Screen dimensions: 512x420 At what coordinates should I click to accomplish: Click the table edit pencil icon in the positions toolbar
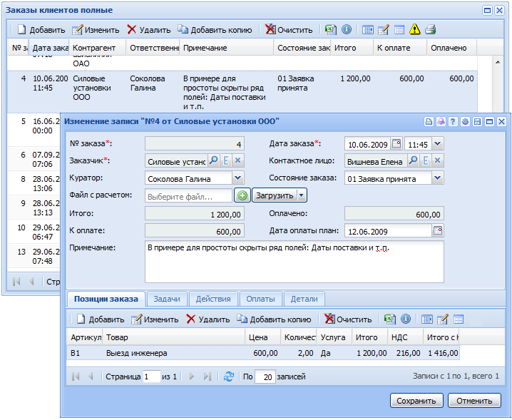tap(442, 319)
